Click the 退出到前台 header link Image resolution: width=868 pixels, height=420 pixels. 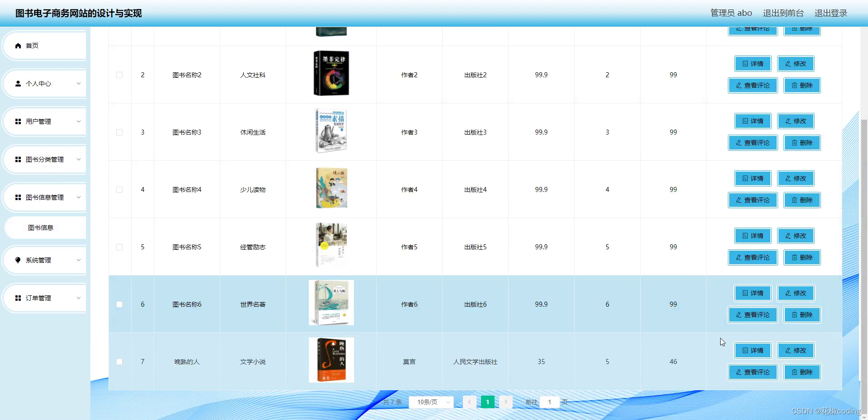(x=783, y=13)
